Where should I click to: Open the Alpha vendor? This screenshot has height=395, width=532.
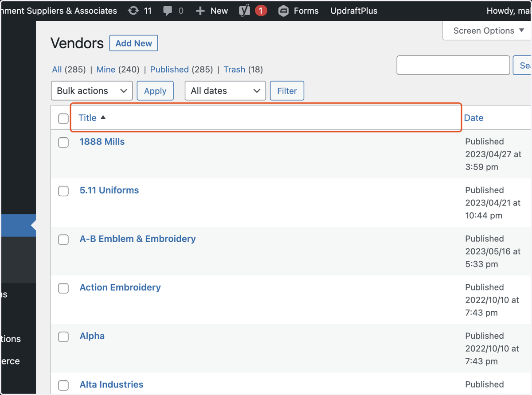92,336
